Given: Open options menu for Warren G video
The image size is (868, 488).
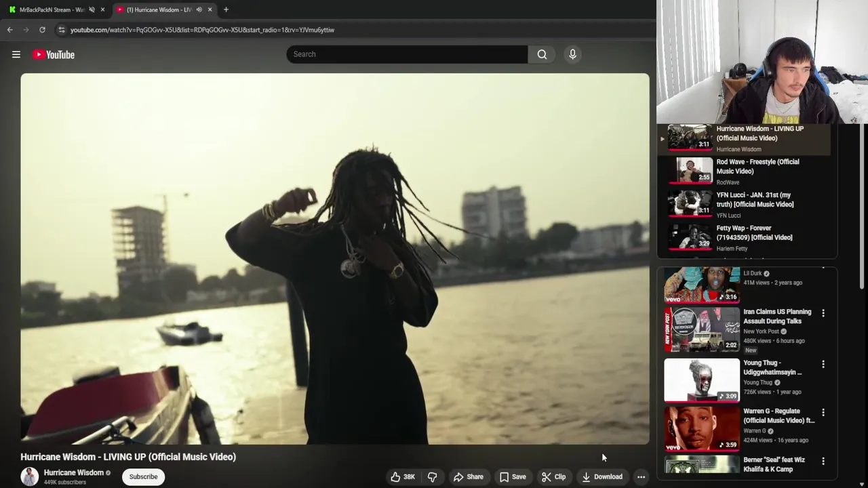Looking at the screenshot, I should [x=823, y=412].
